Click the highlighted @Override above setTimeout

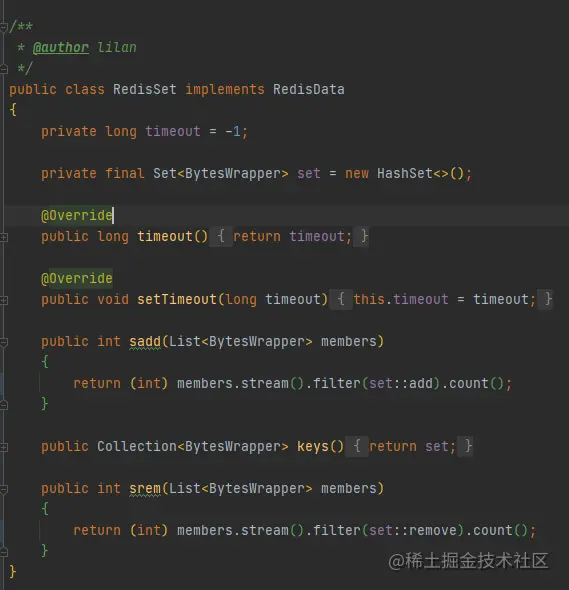point(77,278)
